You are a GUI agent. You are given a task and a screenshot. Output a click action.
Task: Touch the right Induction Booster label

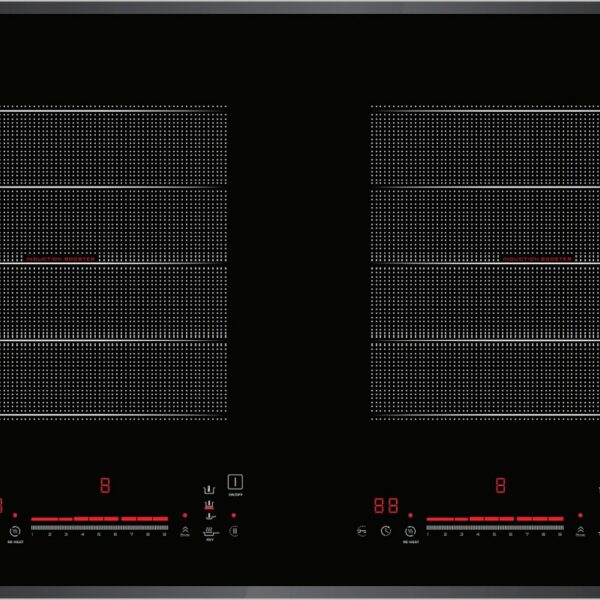click(536, 258)
